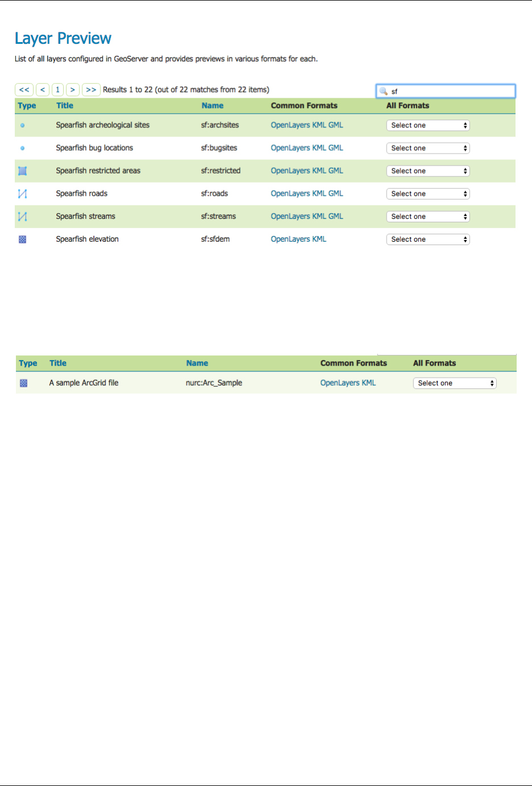The width and height of the screenshot is (532, 786).
Task: Open OpenLayers preview for nurc:Arc_Sample
Action: (x=340, y=383)
